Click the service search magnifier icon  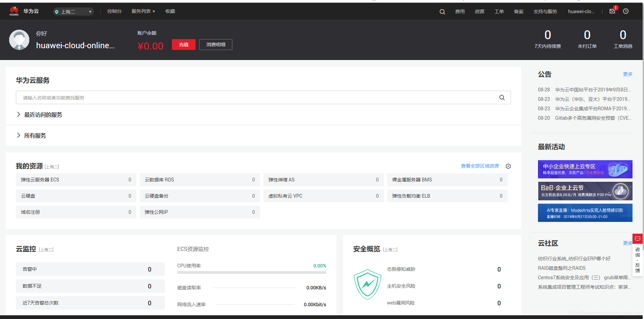(x=502, y=97)
